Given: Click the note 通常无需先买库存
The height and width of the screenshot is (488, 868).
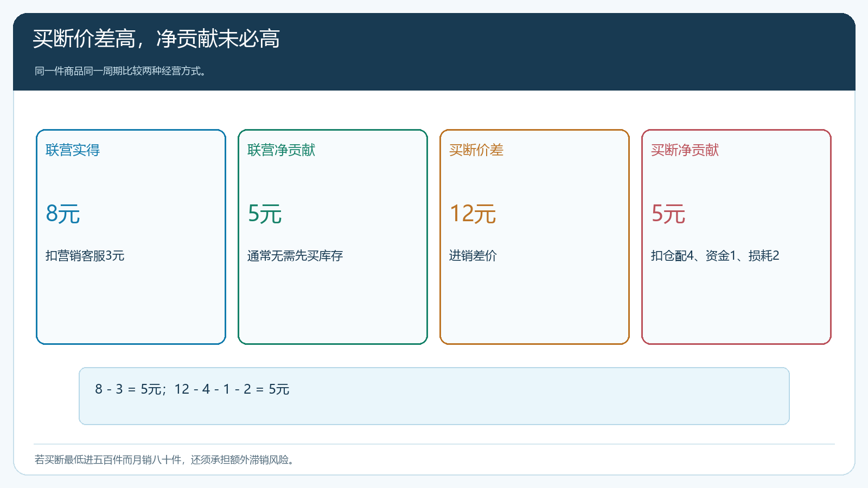Looking at the screenshot, I should [295, 256].
